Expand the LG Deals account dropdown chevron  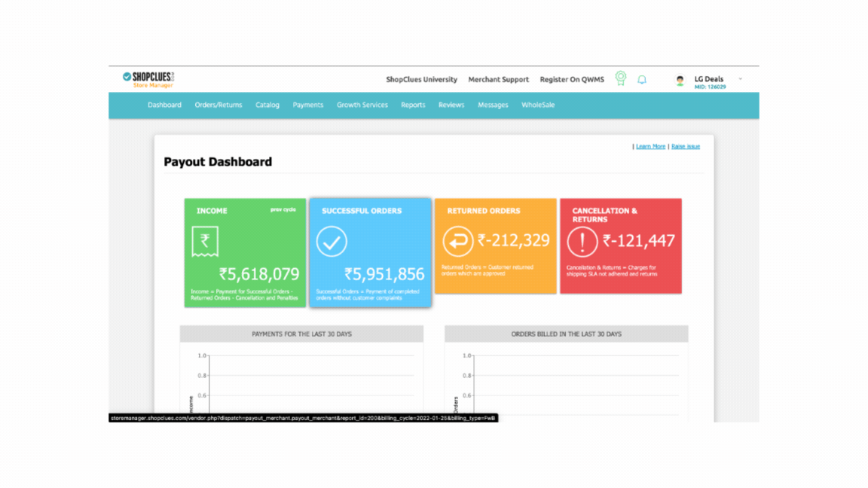[x=741, y=79]
